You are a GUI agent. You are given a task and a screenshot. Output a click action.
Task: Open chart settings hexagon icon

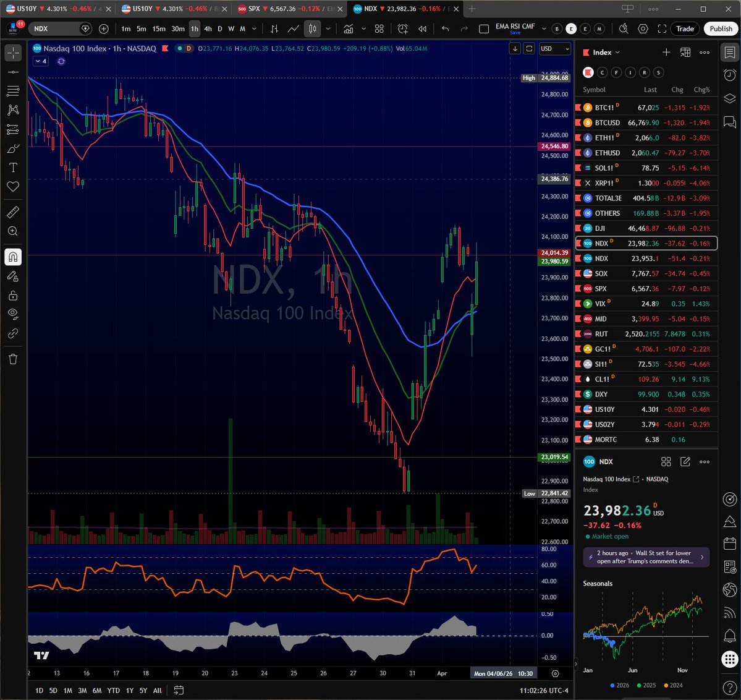[x=643, y=29]
